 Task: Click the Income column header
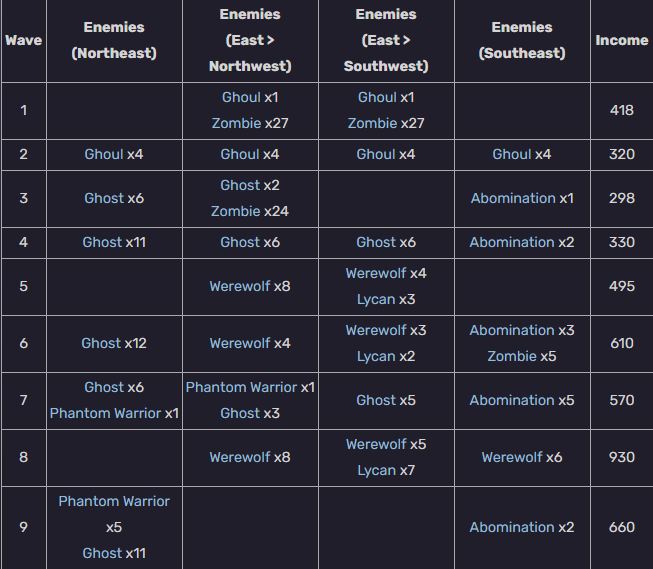pyautogui.click(x=621, y=41)
